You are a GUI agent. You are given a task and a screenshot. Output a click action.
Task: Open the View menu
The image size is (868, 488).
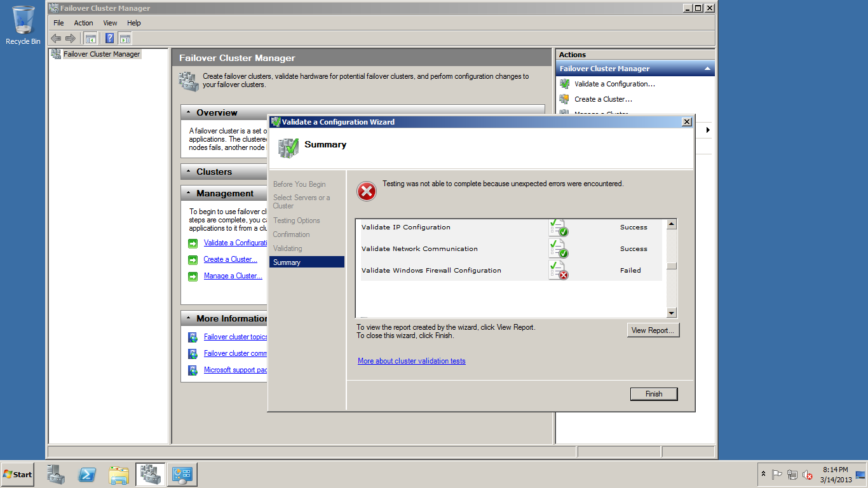pos(110,23)
